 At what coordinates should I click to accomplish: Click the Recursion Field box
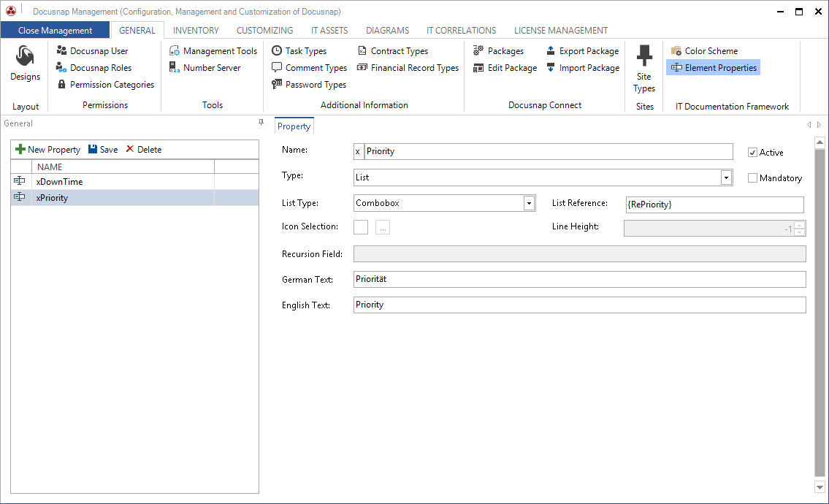[x=579, y=254]
